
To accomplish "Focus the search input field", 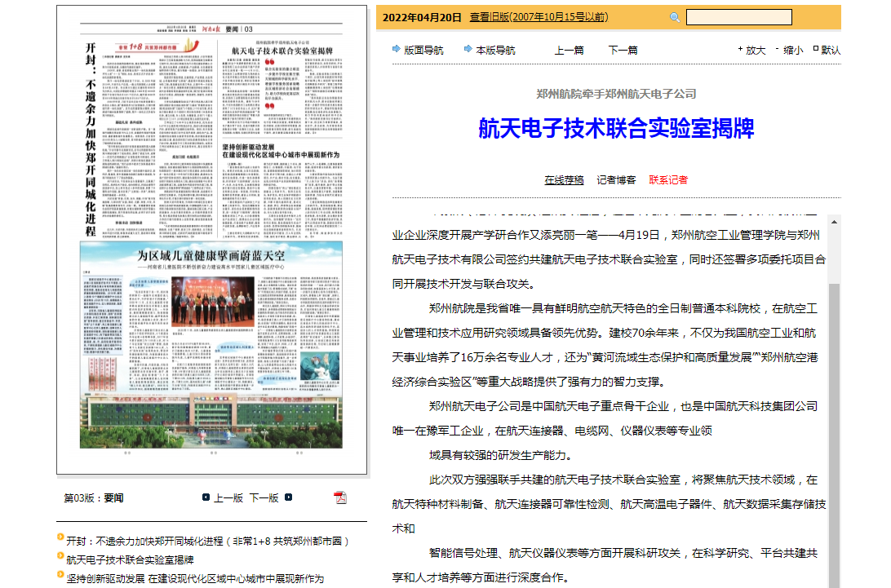I will [738, 17].
